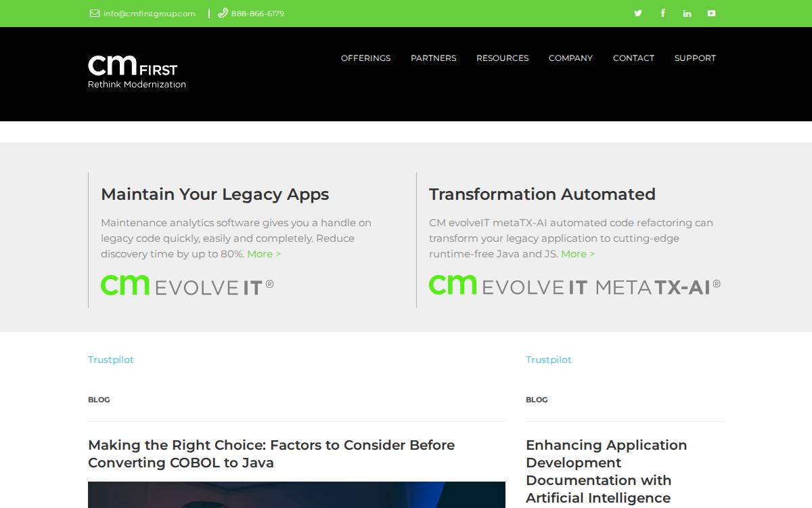This screenshot has height=508, width=812.
Task: Go to the Contact page
Action: (x=633, y=58)
